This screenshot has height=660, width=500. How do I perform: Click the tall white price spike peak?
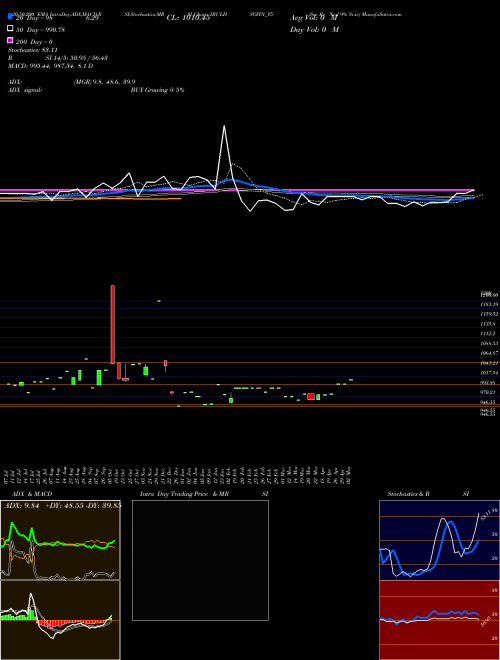224,126
